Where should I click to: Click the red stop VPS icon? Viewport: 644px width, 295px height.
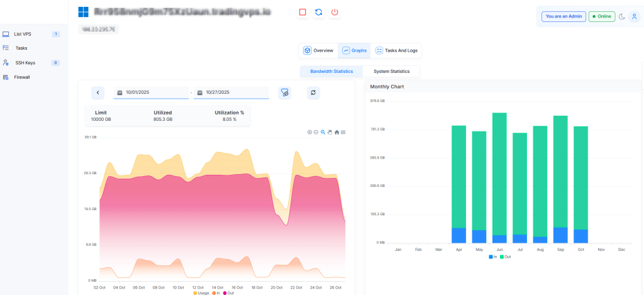click(x=303, y=12)
